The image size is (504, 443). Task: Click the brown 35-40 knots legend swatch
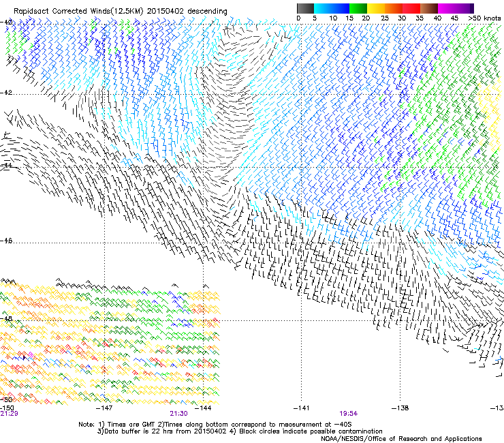pos(429,8)
